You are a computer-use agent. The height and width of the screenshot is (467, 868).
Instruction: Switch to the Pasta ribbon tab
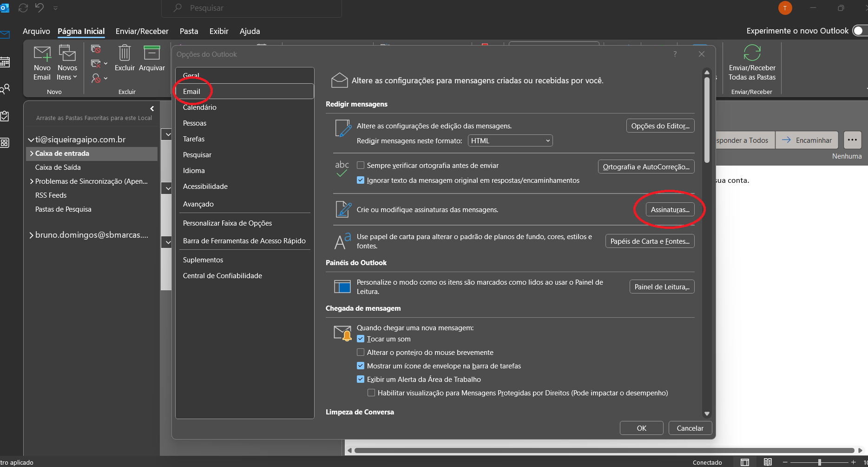tap(189, 31)
